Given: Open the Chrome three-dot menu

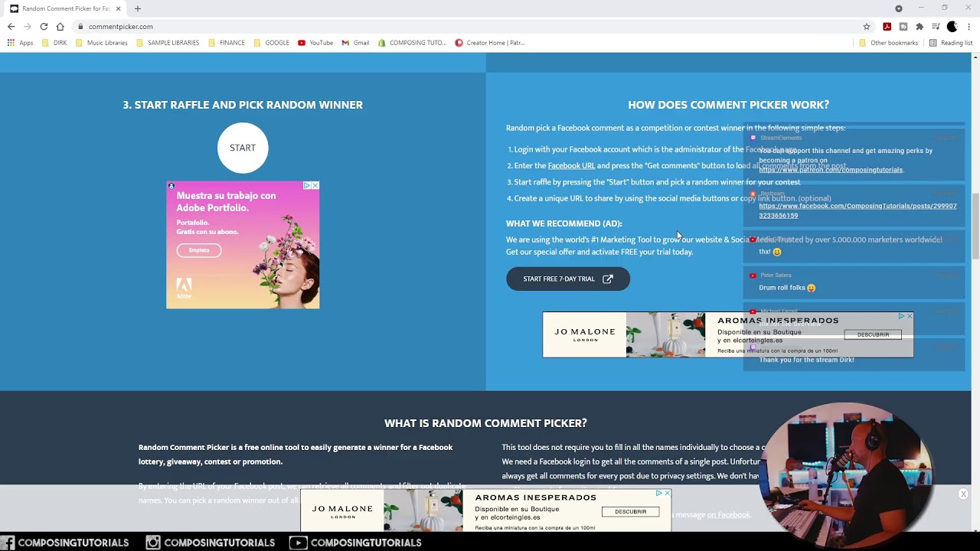Looking at the screenshot, I should click(969, 27).
